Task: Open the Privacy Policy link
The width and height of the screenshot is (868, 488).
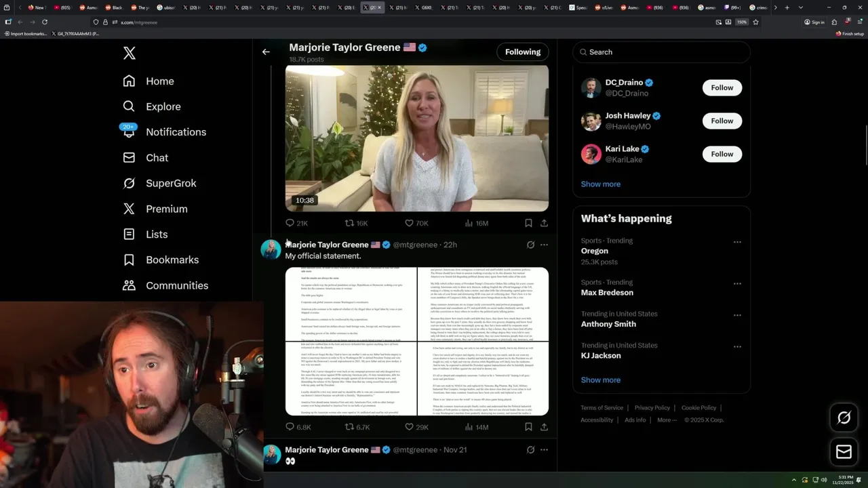Action: (652, 407)
